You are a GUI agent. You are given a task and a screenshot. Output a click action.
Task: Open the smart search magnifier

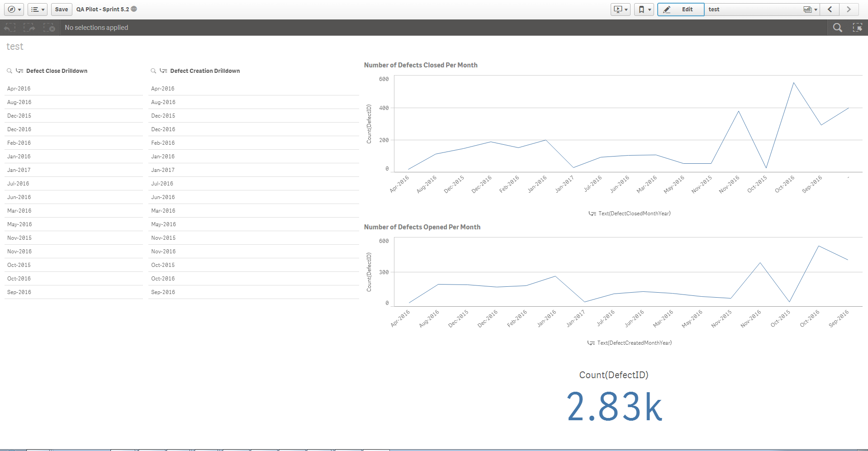tap(838, 28)
